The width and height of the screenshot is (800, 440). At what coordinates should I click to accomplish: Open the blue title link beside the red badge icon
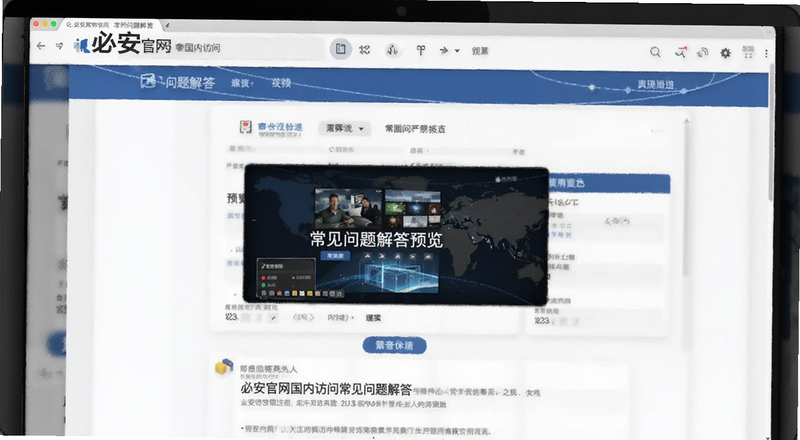pyautogui.click(x=280, y=127)
